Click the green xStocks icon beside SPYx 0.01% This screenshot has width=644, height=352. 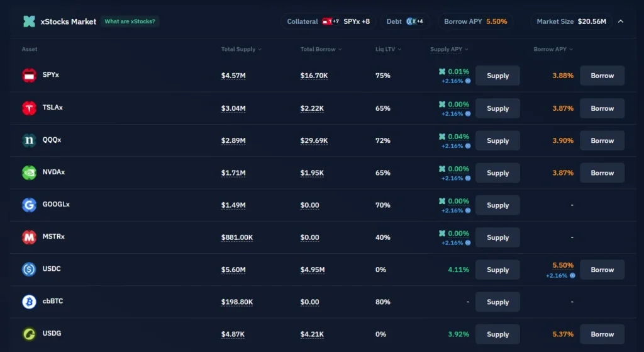click(x=442, y=72)
